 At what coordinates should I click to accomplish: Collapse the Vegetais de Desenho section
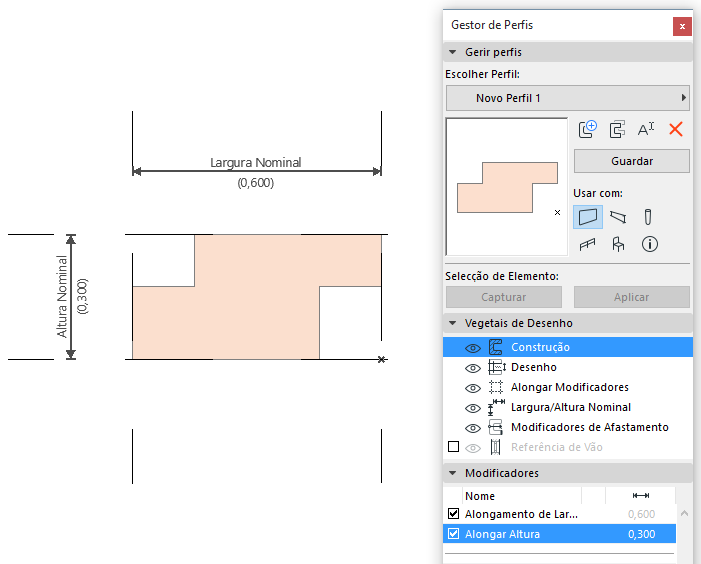[x=452, y=323]
